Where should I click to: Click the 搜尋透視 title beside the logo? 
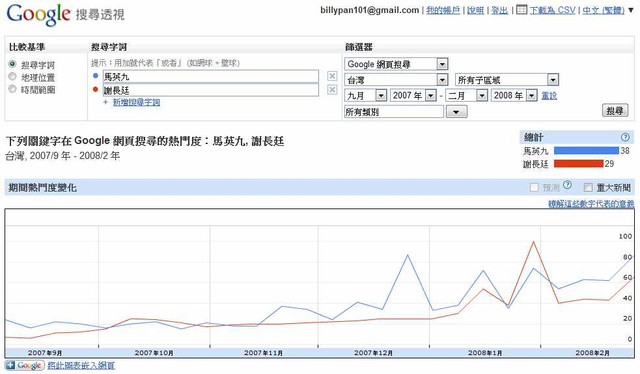coord(100,15)
